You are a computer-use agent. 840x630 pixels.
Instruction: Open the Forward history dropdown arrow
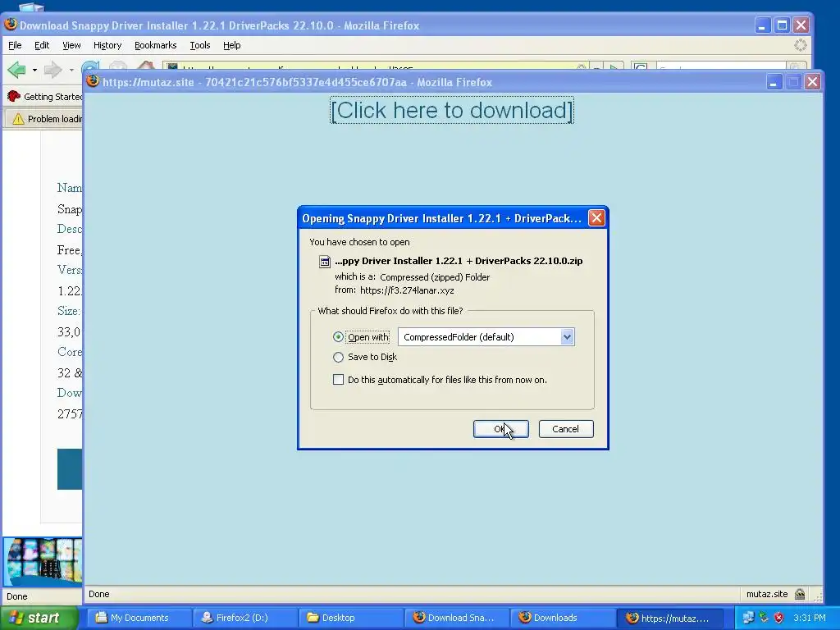tap(71, 70)
